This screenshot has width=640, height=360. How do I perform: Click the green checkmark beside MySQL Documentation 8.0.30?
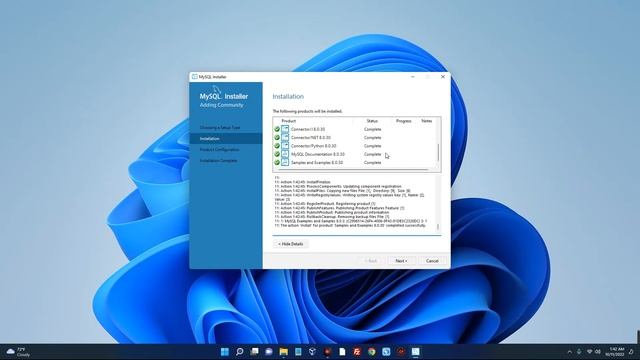tap(277, 154)
